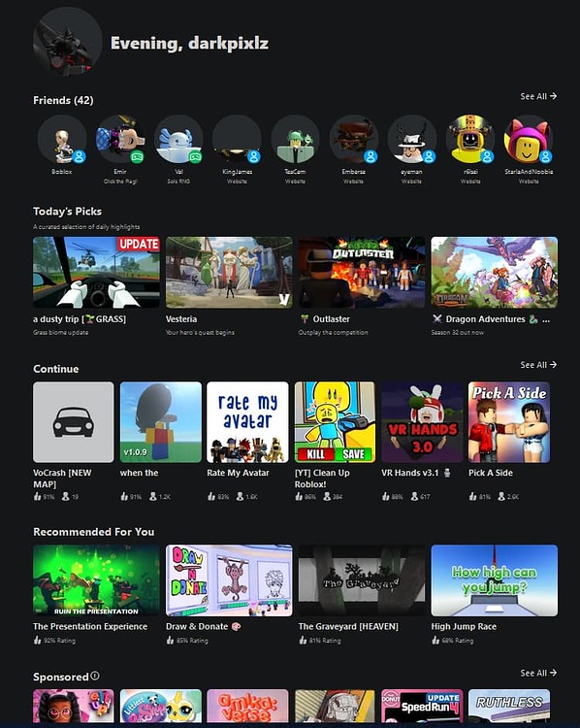The height and width of the screenshot is (728, 580).
Task: Open friend eyeman's avatar
Action: click(411, 139)
